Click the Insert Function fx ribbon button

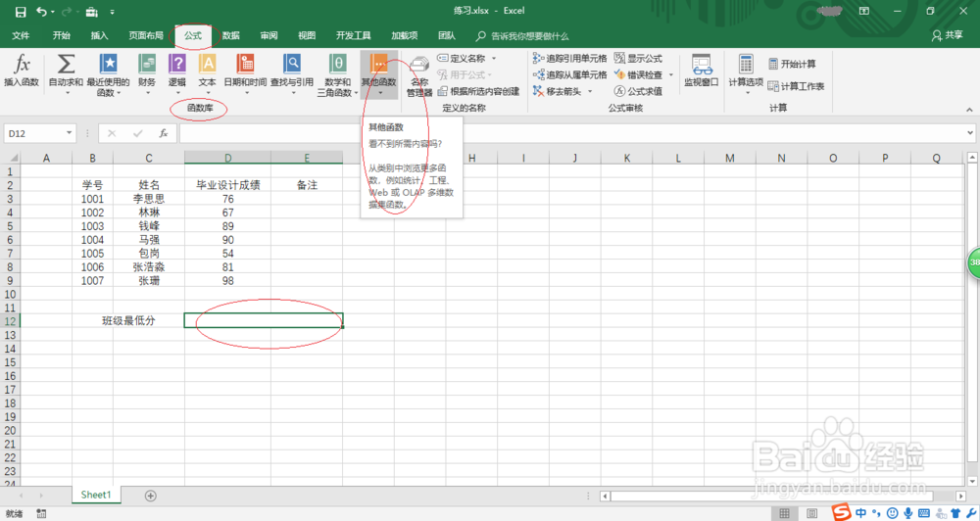(22, 70)
